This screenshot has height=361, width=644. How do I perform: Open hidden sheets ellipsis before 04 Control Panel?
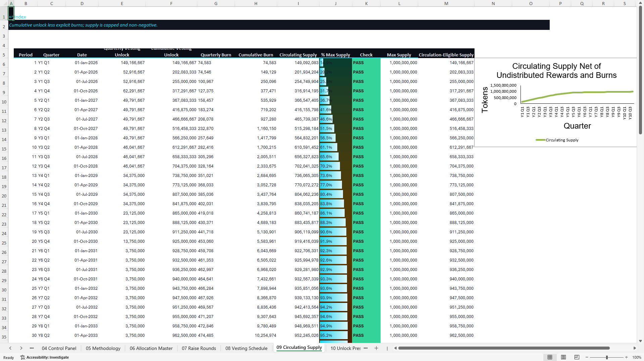tap(32, 348)
